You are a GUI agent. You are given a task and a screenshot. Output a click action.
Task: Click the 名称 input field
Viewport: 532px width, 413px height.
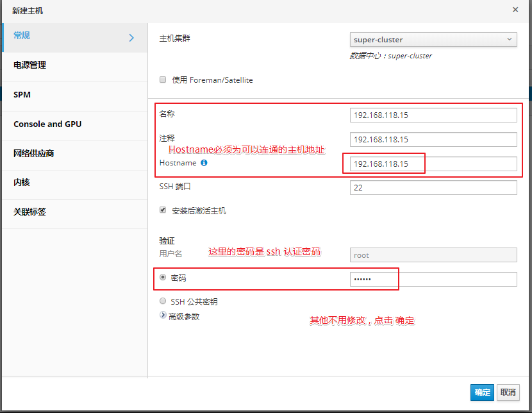[x=433, y=115]
